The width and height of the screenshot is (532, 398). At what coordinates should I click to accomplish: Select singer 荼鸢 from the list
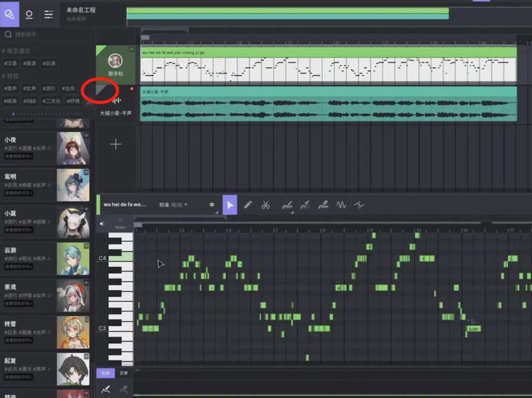pos(46,296)
